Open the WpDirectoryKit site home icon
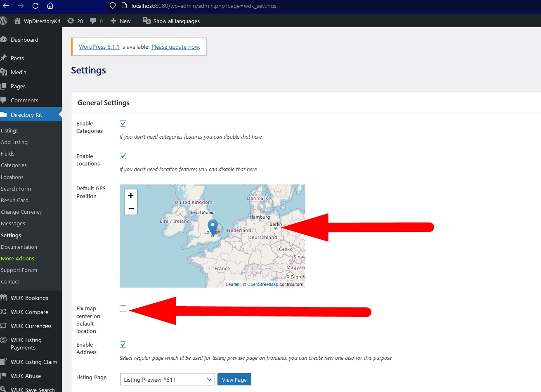 coord(17,21)
